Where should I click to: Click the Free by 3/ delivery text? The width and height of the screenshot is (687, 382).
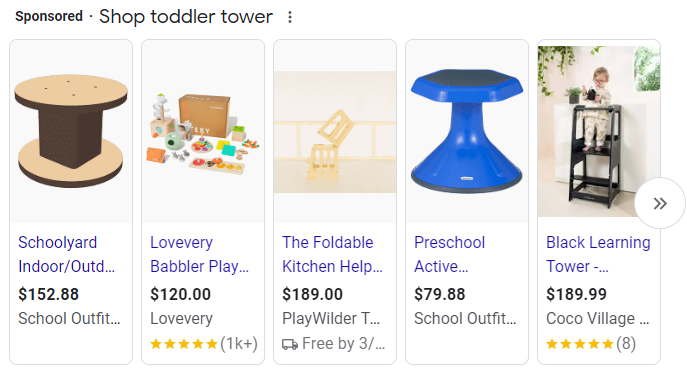point(344,344)
